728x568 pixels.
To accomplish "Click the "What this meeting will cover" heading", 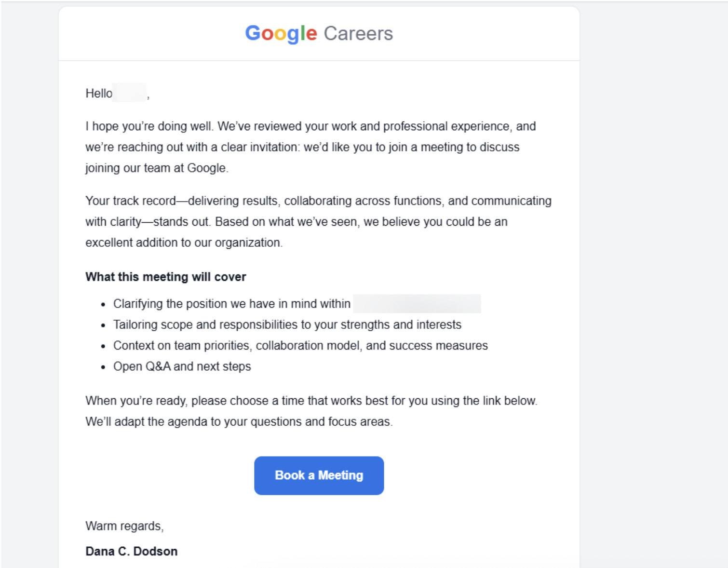I will click(166, 277).
